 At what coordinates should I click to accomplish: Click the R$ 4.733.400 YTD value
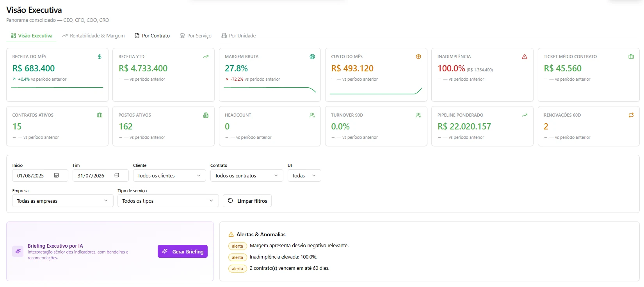(143, 68)
